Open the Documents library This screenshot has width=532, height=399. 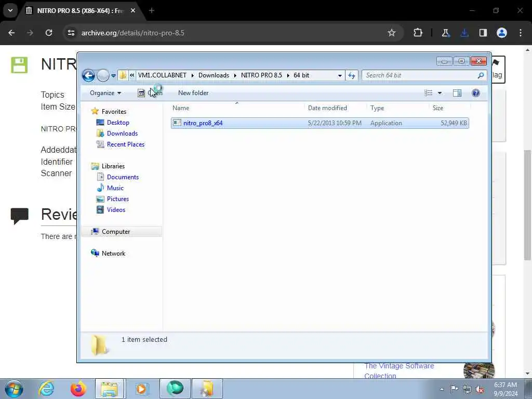click(123, 177)
